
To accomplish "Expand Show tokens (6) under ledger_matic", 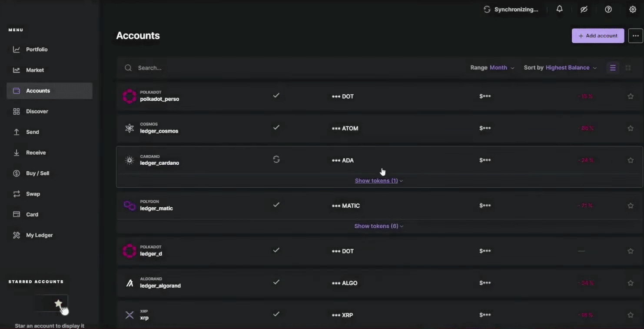I will coord(378,226).
